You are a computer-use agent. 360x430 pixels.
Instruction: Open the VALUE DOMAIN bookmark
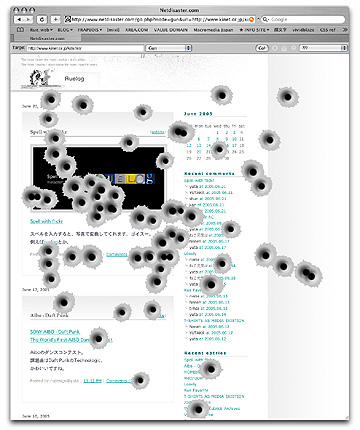[x=171, y=30]
